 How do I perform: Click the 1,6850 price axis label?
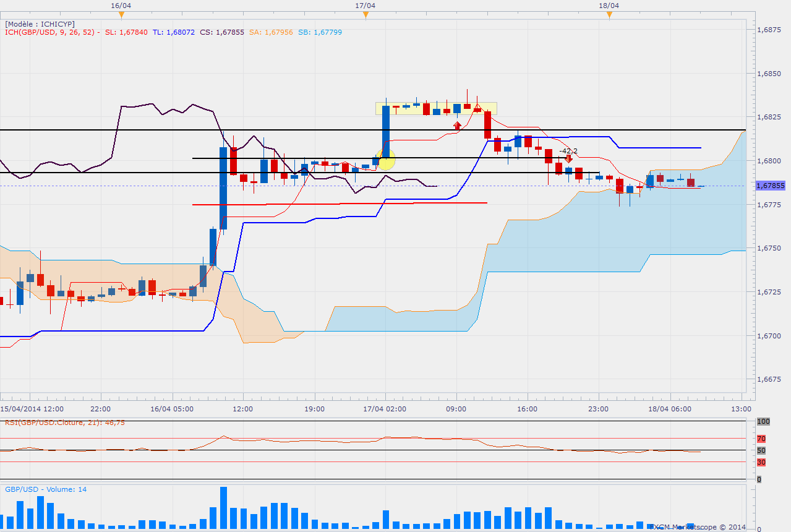(x=769, y=73)
